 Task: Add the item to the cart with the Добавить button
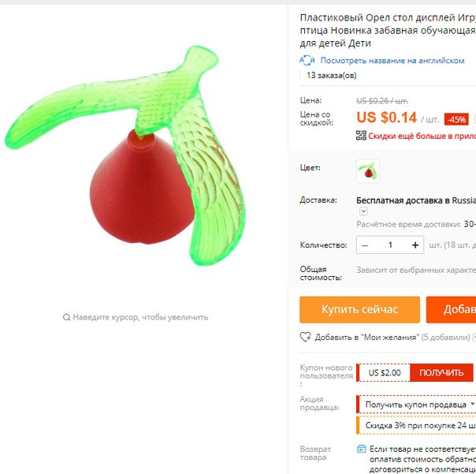[x=451, y=310]
